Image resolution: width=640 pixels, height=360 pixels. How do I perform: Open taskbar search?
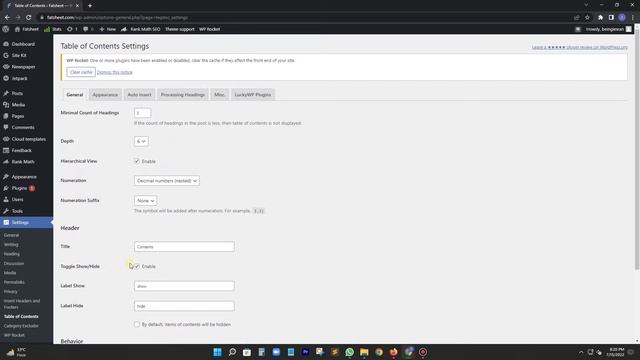click(232, 352)
